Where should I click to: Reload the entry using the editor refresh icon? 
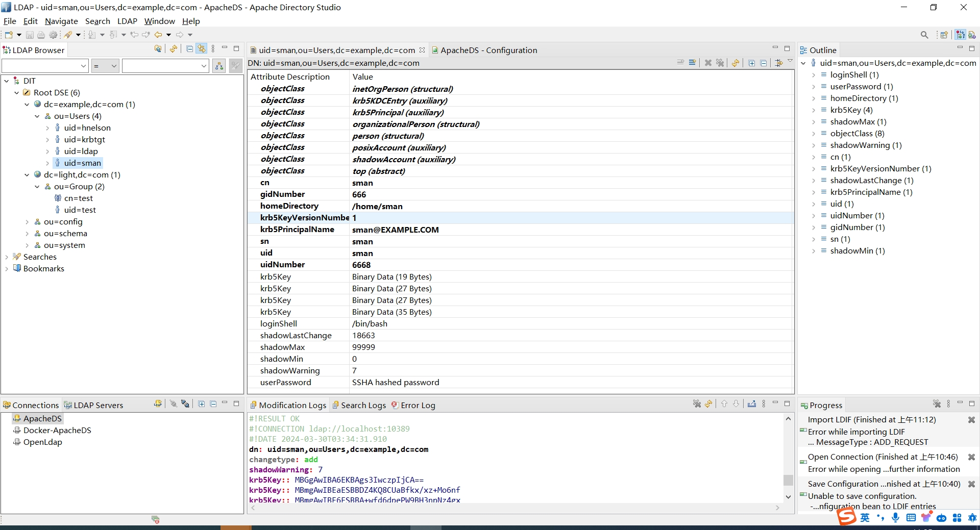coord(736,63)
